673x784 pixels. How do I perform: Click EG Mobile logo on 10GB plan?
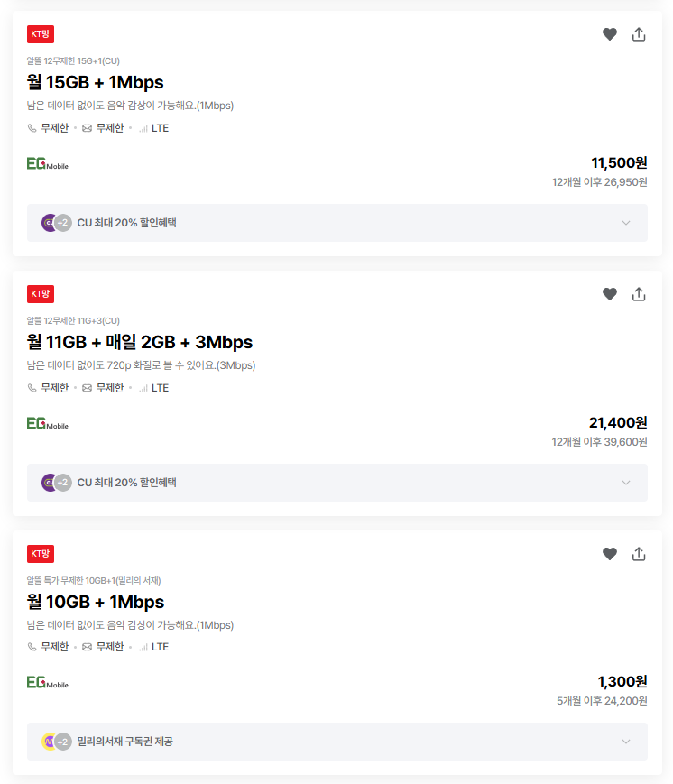point(47,683)
